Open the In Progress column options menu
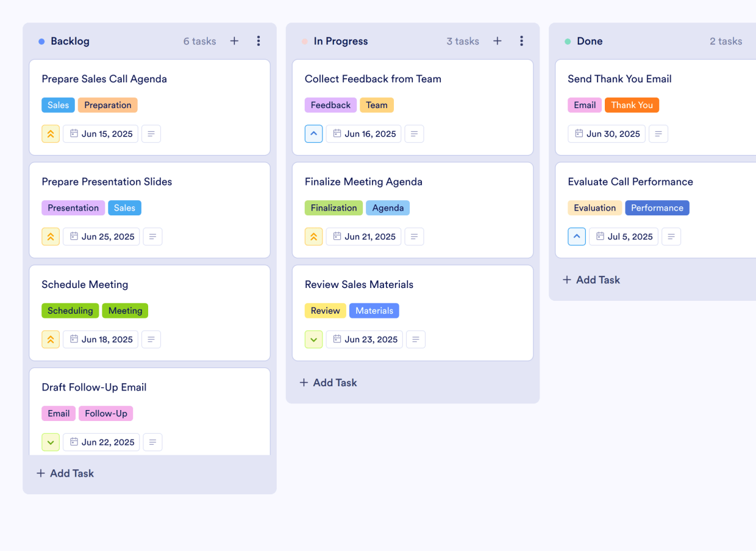The height and width of the screenshot is (551, 756). click(x=521, y=41)
